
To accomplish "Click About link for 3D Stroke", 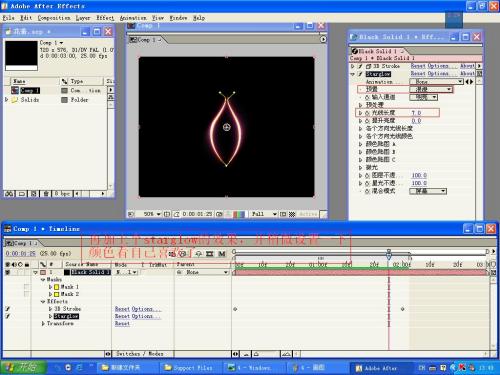I will point(467,66).
